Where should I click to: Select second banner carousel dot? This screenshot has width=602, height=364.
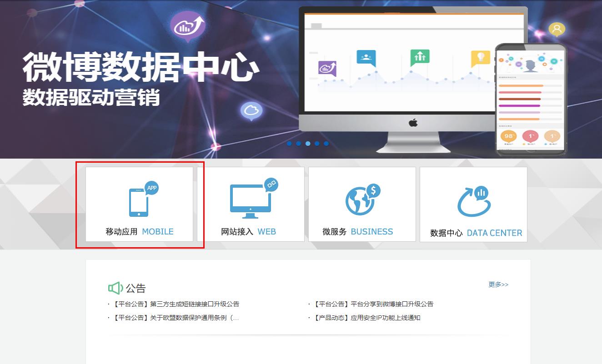pos(298,144)
